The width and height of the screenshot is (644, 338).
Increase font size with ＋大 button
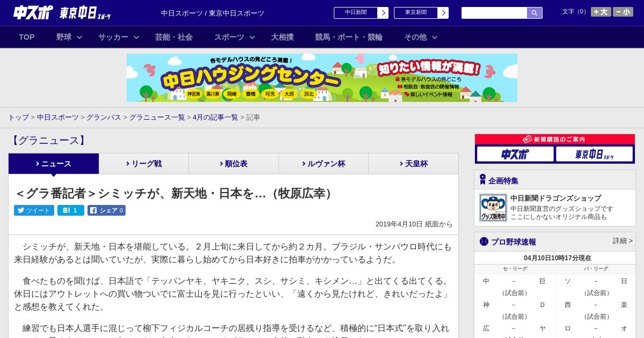601,12
